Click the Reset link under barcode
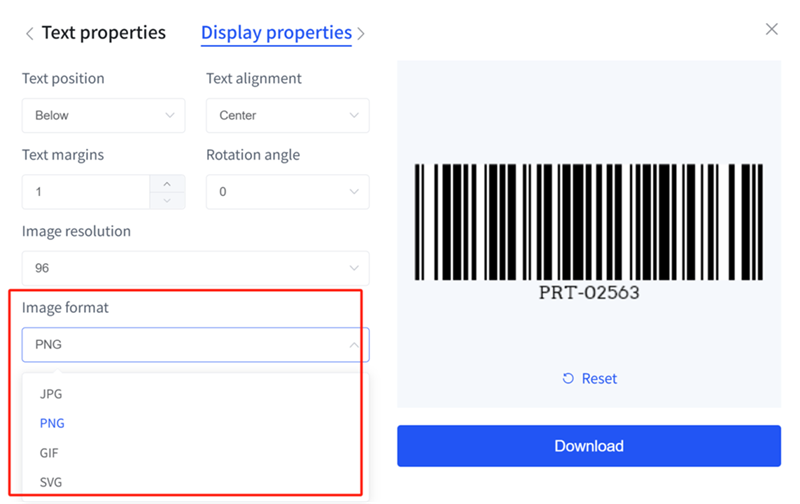This screenshot has height=504, width=800. 589,379
